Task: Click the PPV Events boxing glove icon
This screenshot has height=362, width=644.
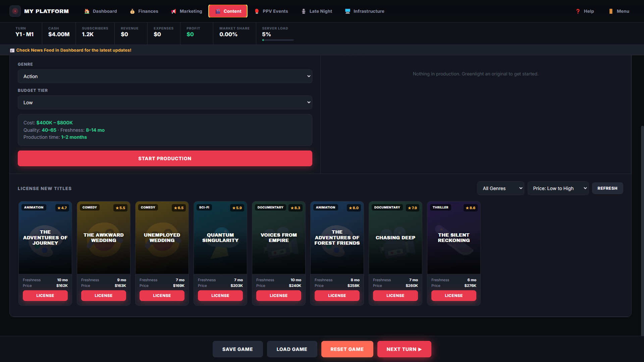Action: point(257,11)
